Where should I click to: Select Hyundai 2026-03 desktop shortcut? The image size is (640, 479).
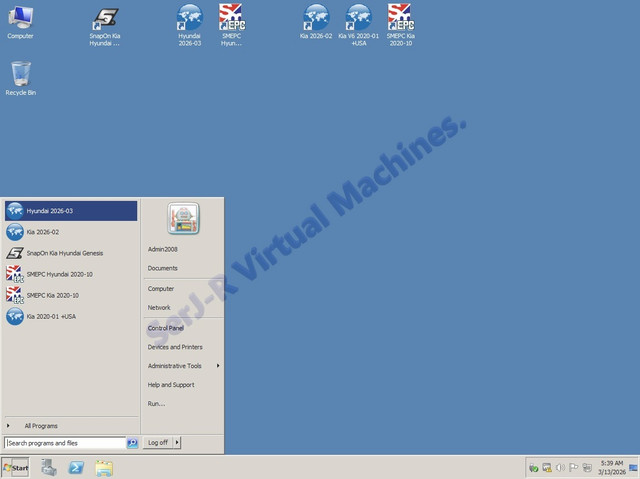coord(190,25)
